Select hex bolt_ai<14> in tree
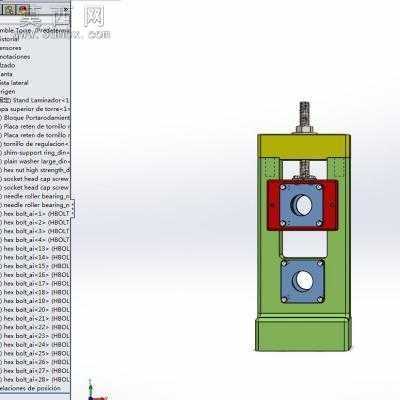This screenshot has width=400, height=400. [35, 257]
